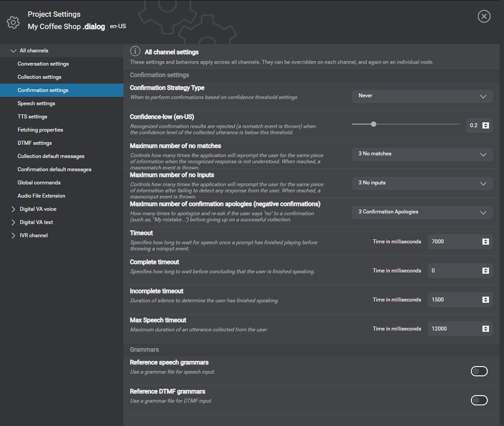
Task: Open the Maximum number of no inputs dropdown
Action: click(422, 183)
